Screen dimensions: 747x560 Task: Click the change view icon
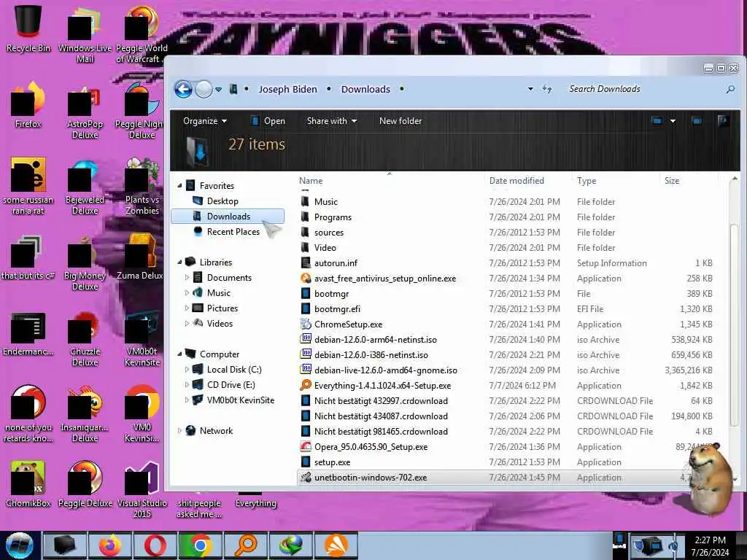tap(657, 121)
